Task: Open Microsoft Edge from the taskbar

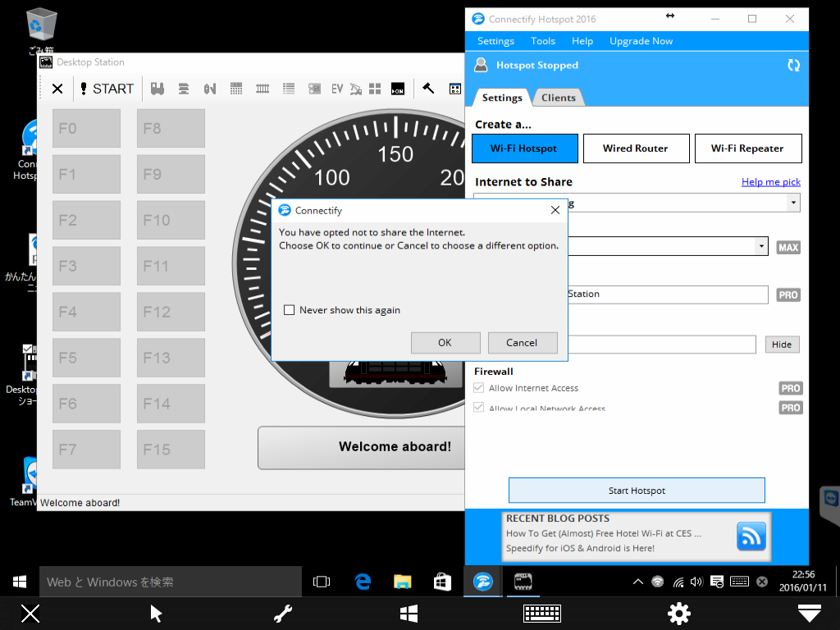Action: click(x=363, y=582)
